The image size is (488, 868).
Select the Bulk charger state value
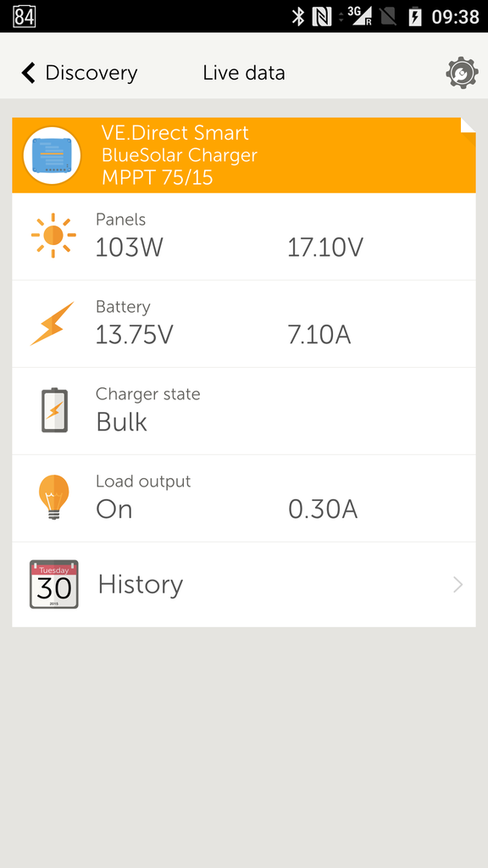121,422
